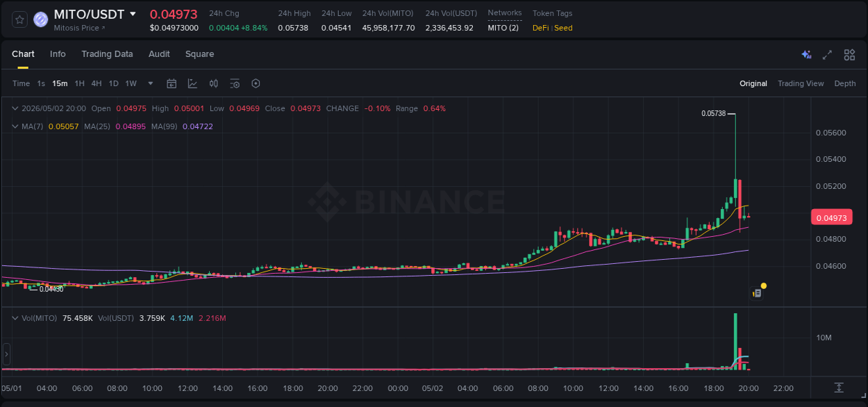Select the 1s interval
868x407 pixels.
click(x=41, y=83)
